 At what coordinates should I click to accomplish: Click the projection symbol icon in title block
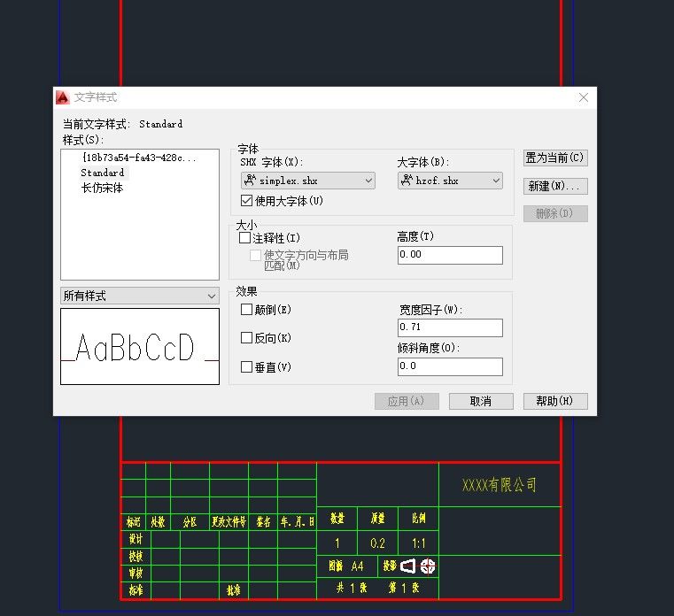point(408,566)
